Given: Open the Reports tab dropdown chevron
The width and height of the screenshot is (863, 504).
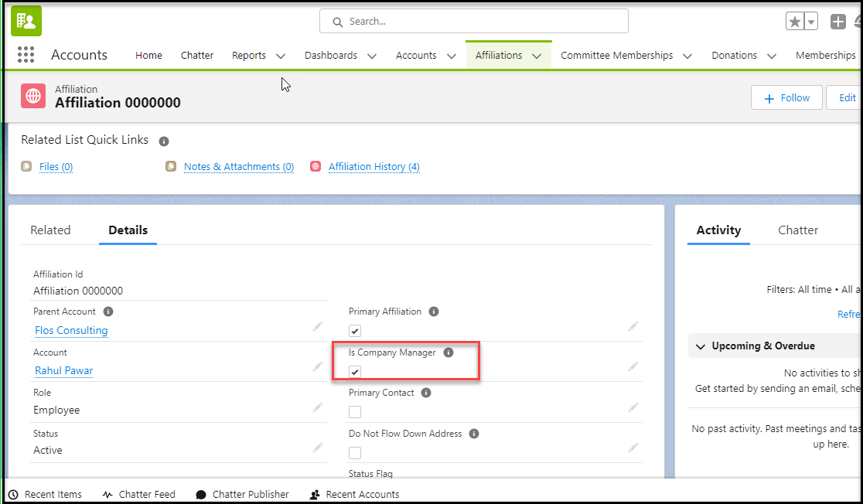Looking at the screenshot, I should click(x=281, y=56).
